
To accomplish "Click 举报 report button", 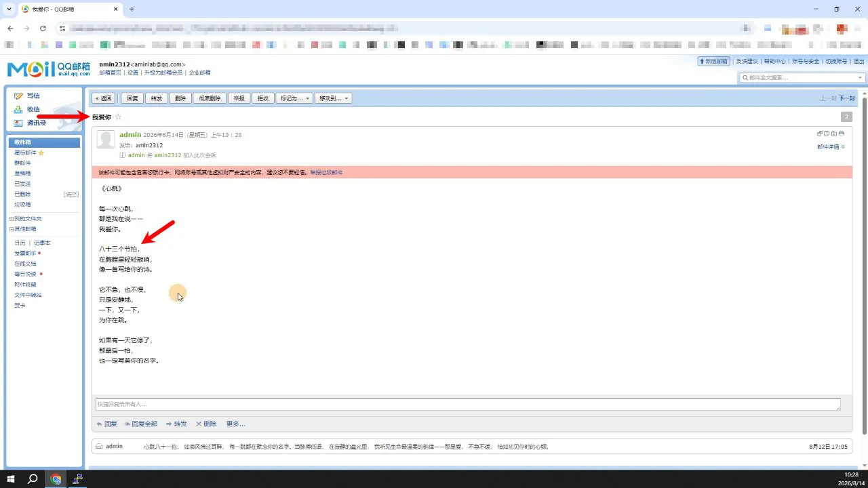I will pyautogui.click(x=239, y=98).
